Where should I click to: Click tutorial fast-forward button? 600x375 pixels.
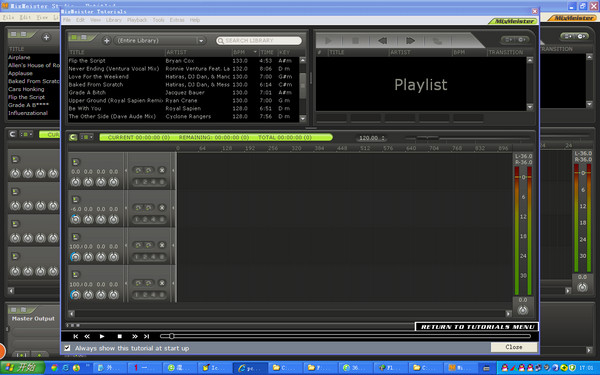coord(135,336)
